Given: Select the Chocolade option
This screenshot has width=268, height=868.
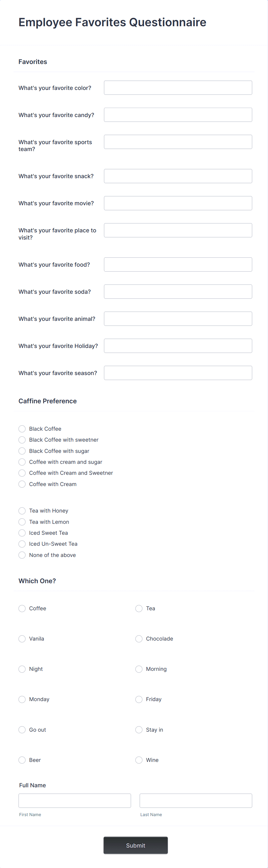Looking at the screenshot, I should pyautogui.click(x=139, y=639).
